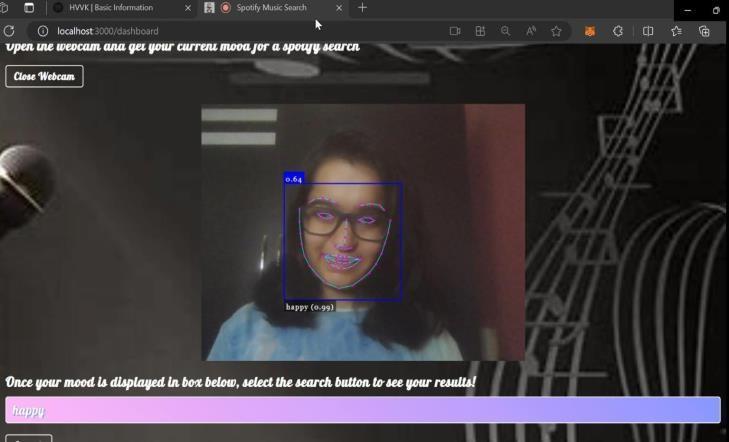Click the 'happy (0.99)' detection label
The width and height of the screenshot is (729, 442).
point(310,307)
